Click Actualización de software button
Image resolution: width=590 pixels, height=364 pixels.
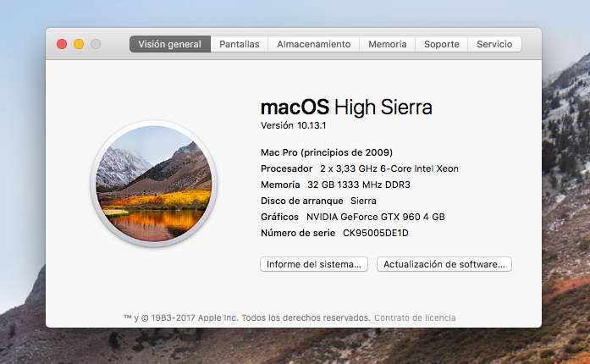pos(444,264)
